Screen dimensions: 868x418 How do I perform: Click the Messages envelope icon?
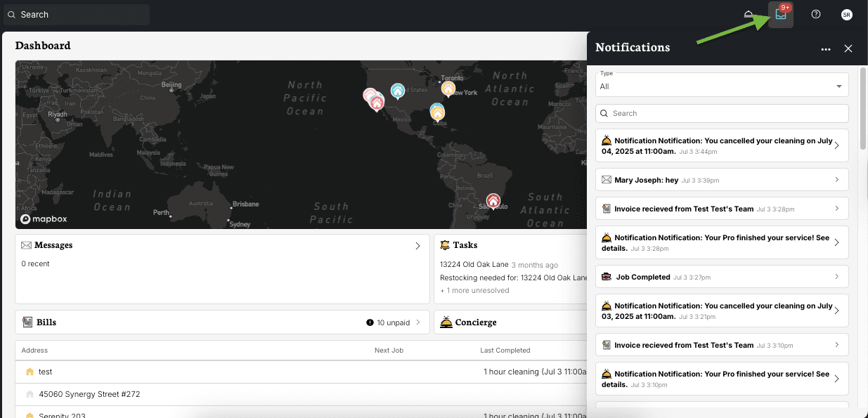pyautogui.click(x=25, y=245)
